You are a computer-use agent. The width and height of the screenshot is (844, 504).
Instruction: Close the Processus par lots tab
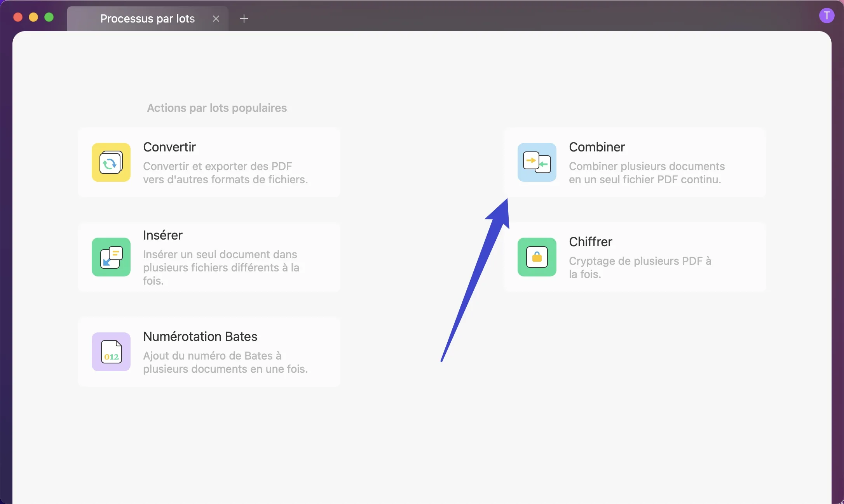click(x=216, y=19)
